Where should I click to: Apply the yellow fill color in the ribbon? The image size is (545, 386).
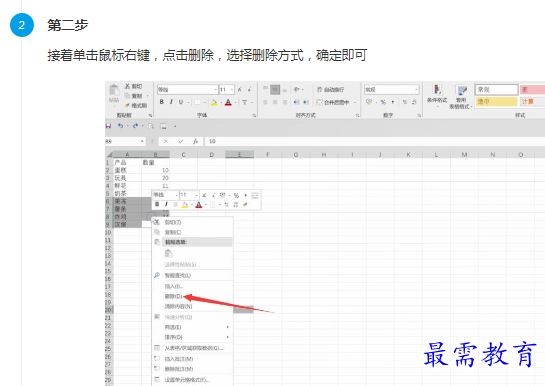point(214,102)
